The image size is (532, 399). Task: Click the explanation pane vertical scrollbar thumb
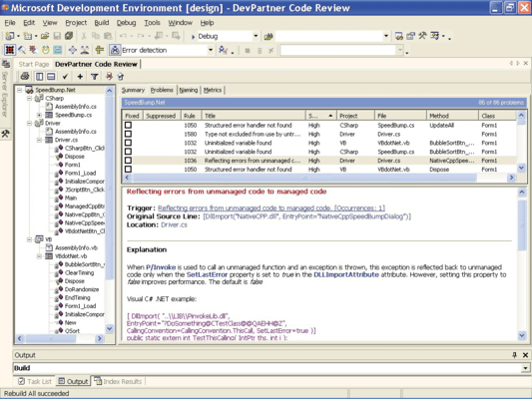click(521, 225)
